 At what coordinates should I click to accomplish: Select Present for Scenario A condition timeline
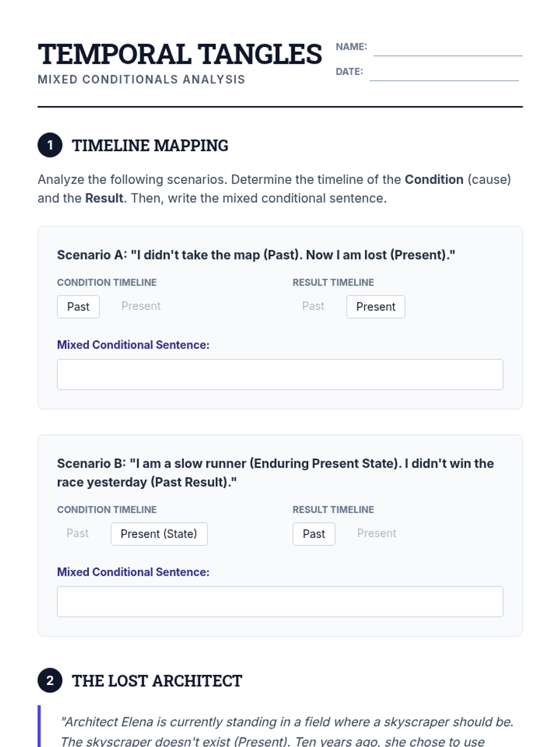coord(140,306)
